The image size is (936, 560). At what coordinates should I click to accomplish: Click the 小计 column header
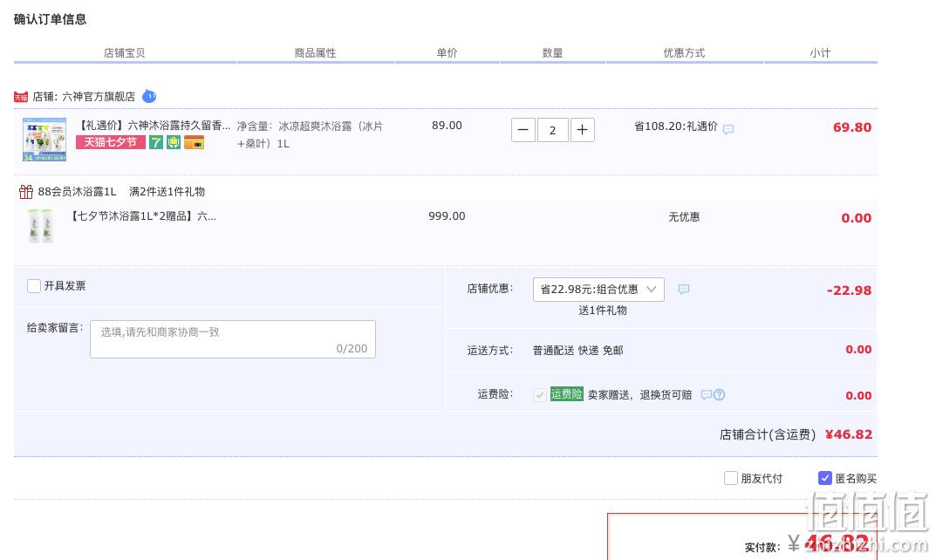click(820, 53)
